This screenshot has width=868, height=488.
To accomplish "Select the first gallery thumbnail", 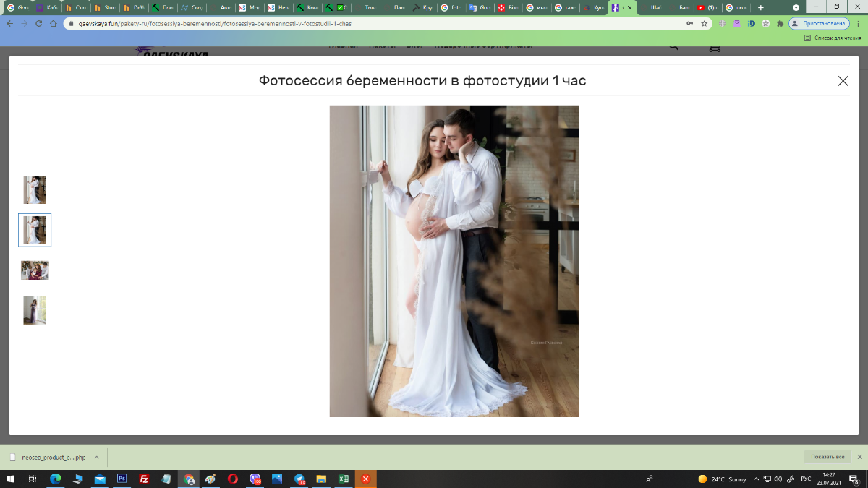I will click(x=35, y=189).
